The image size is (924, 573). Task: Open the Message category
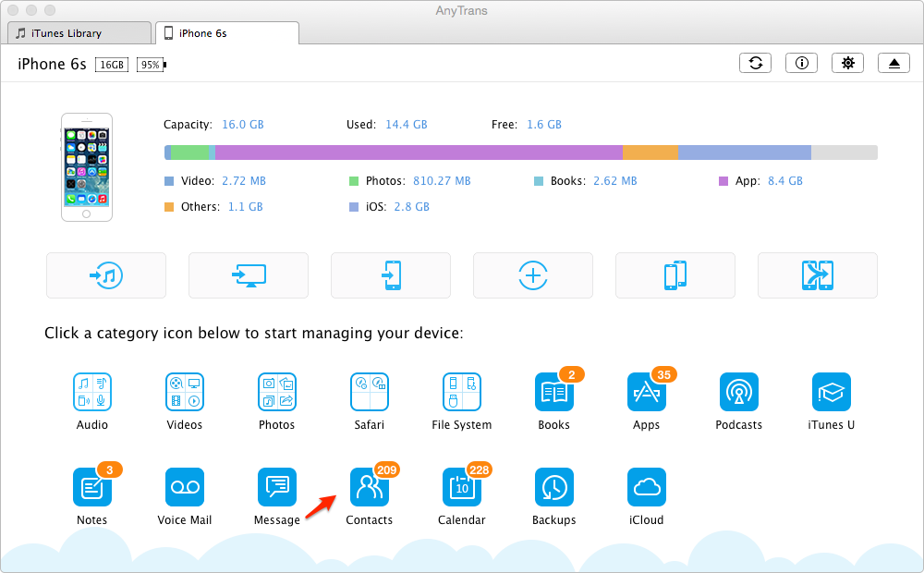(277, 487)
